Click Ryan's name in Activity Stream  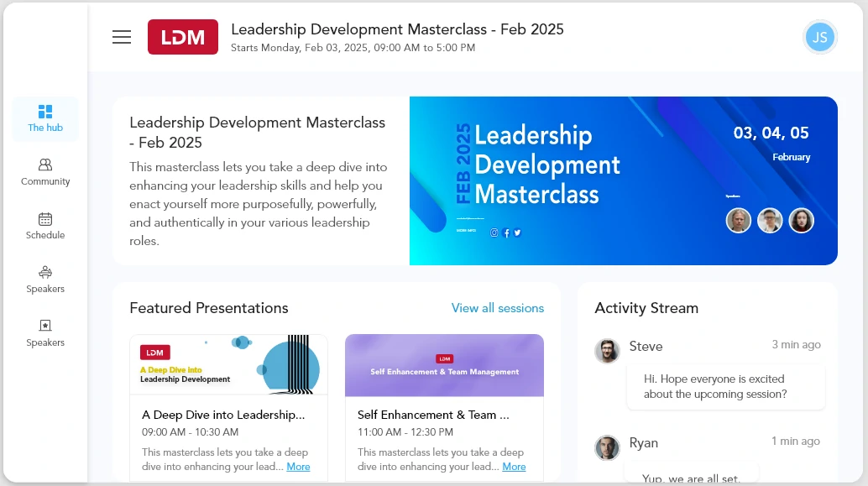pyautogui.click(x=644, y=443)
